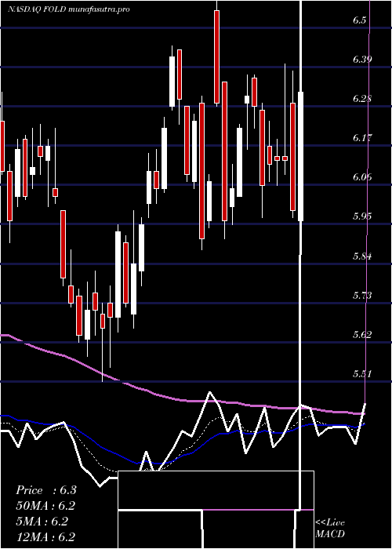The width and height of the screenshot is (392, 549).
Task: Click the 5.62 price axis label
Action: 362,334
